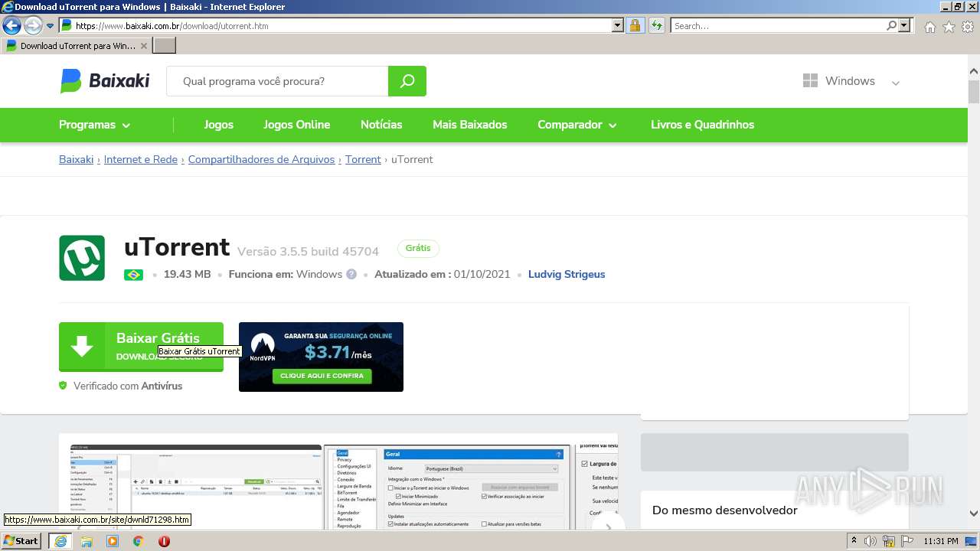The height and width of the screenshot is (551, 980).
Task: Select the Download uTorrent tab
Action: tap(77, 46)
